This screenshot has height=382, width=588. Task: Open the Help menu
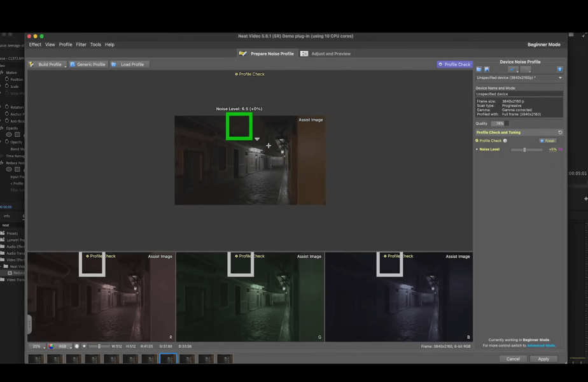click(109, 45)
